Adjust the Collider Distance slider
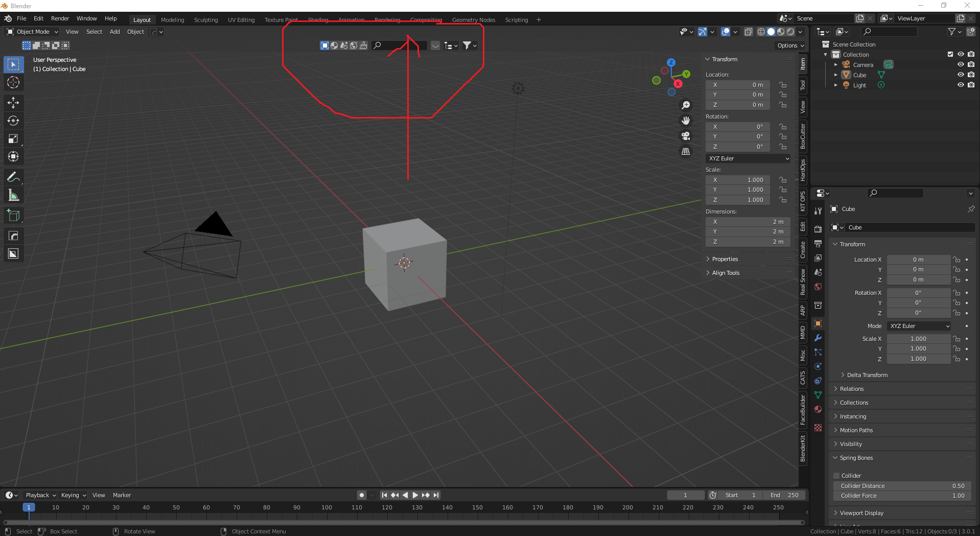This screenshot has width=980, height=536. (x=902, y=486)
